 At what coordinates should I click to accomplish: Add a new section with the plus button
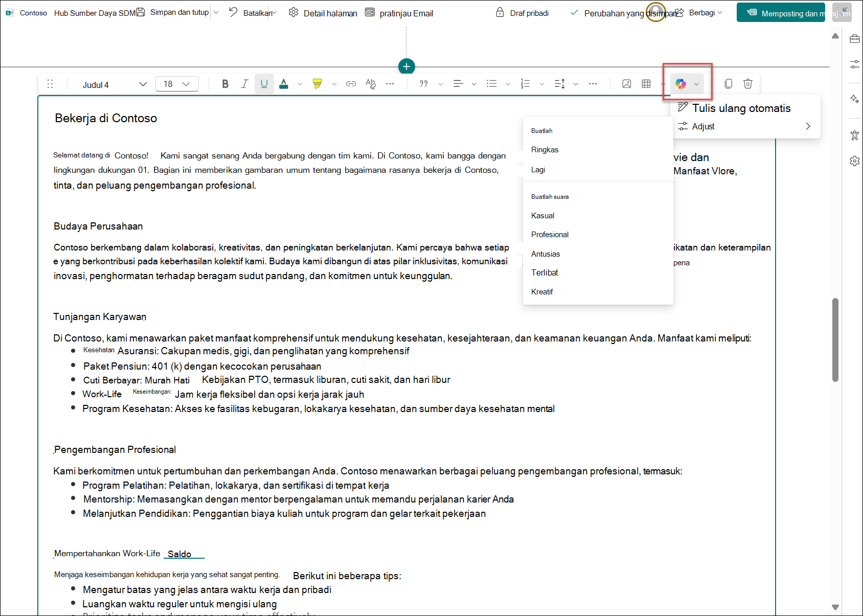coord(406,66)
